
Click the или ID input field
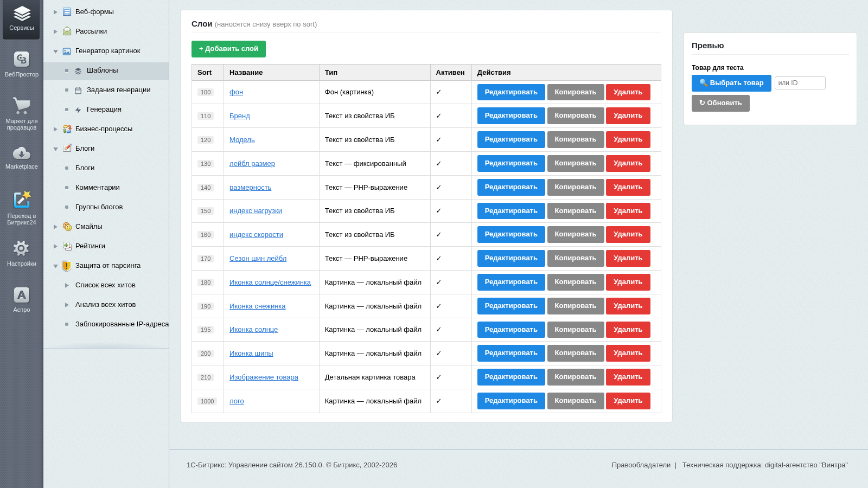click(x=800, y=83)
